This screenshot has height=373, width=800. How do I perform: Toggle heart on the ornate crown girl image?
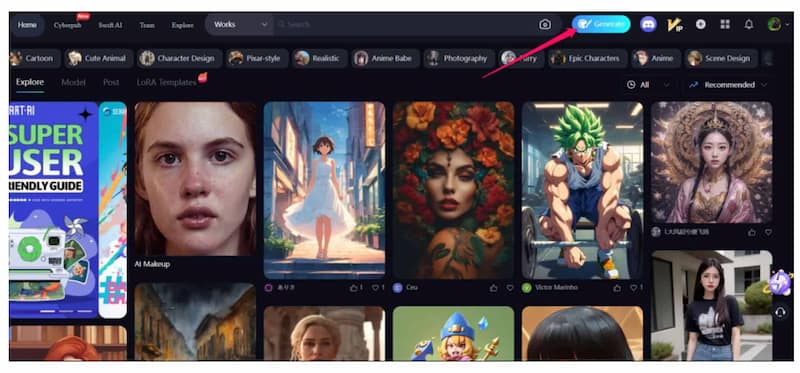coord(768,232)
